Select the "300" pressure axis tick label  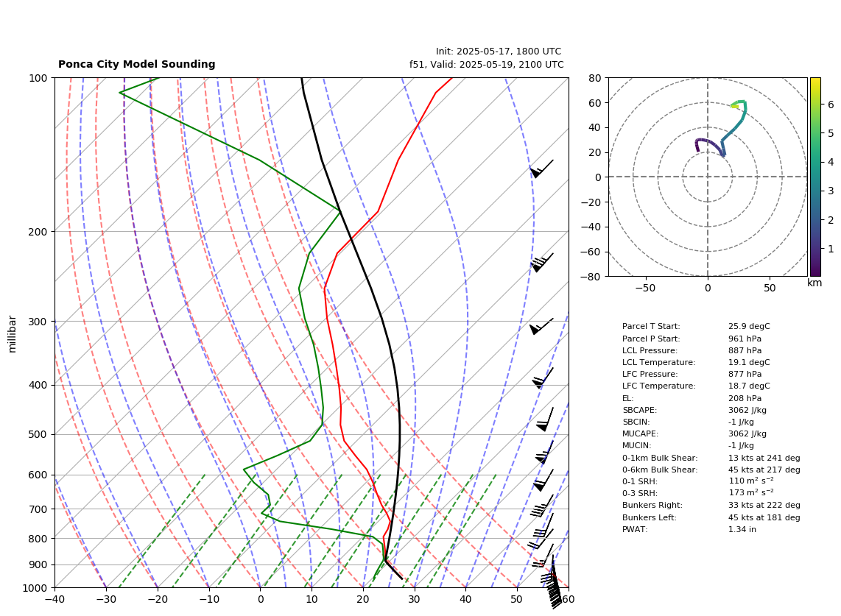[38, 322]
